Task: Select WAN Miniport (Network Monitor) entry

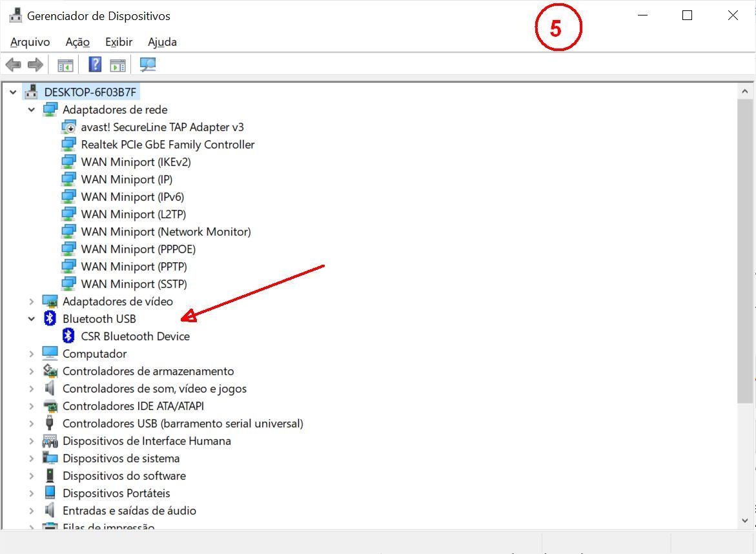Action: click(166, 231)
